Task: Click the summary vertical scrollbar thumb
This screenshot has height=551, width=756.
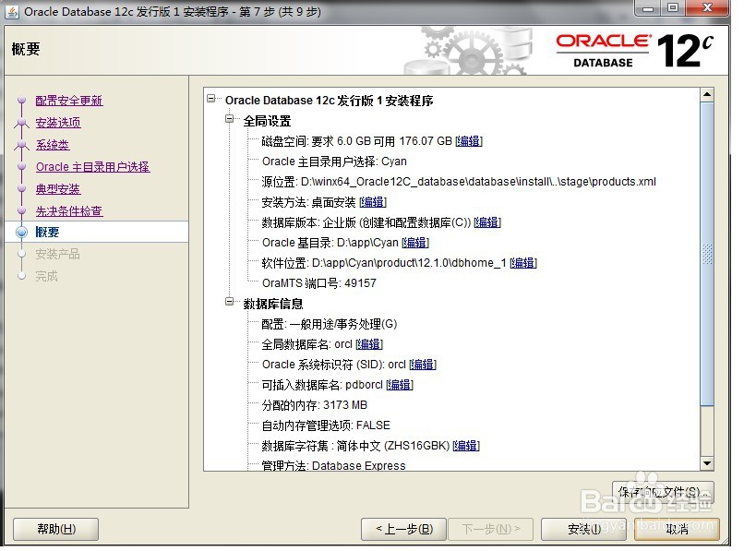Action: (707, 254)
